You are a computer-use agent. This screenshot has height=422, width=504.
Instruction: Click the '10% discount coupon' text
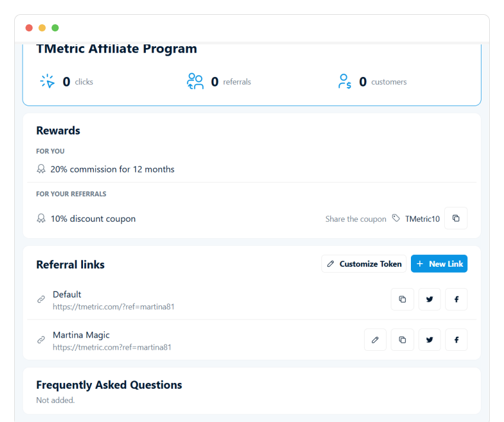(x=93, y=219)
